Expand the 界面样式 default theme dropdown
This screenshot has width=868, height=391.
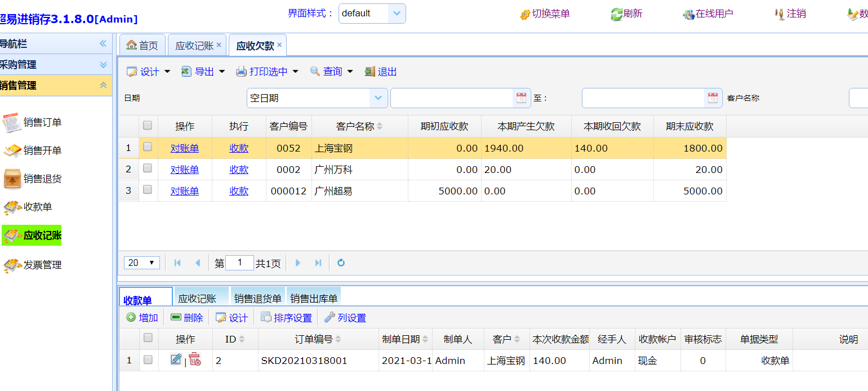(x=397, y=14)
